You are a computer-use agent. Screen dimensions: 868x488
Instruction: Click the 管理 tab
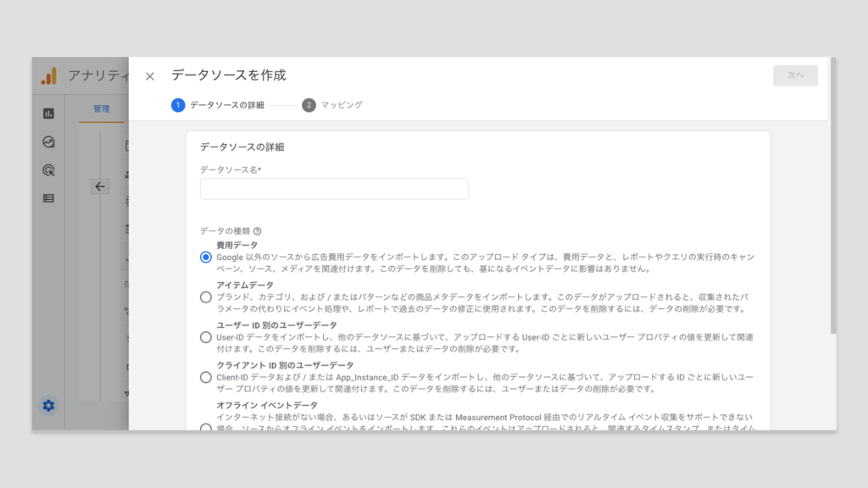[102, 108]
